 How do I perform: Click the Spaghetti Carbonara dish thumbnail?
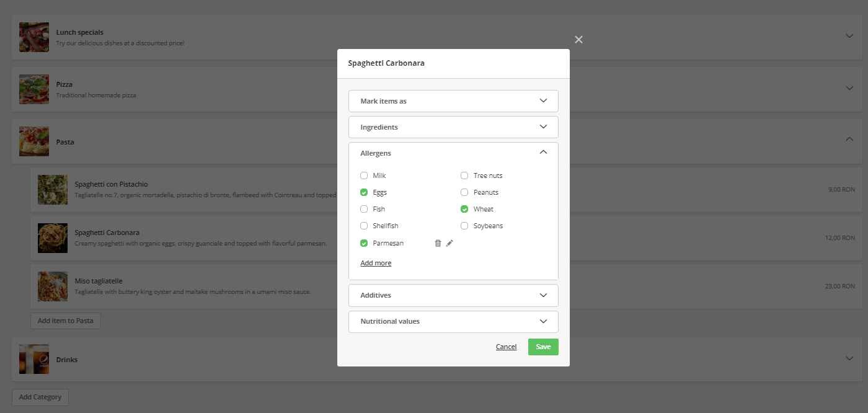tap(53, 238)
